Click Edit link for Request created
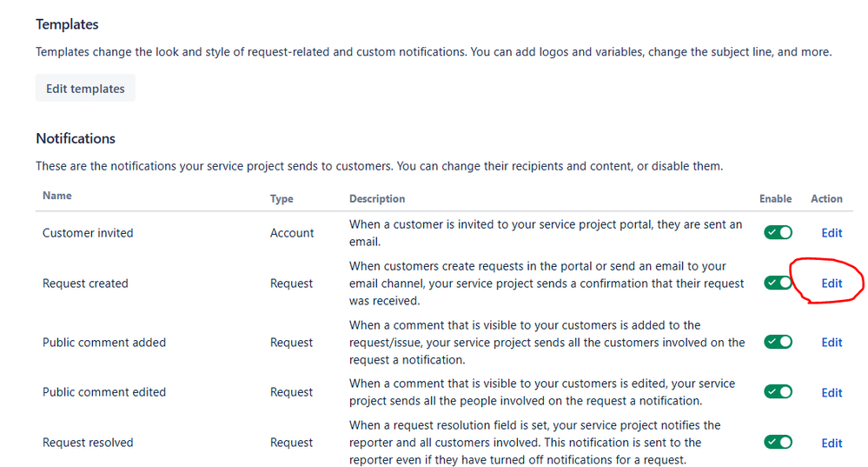This screenshot has height=467, width=868. pyautogui.click(x=832, y=284)
